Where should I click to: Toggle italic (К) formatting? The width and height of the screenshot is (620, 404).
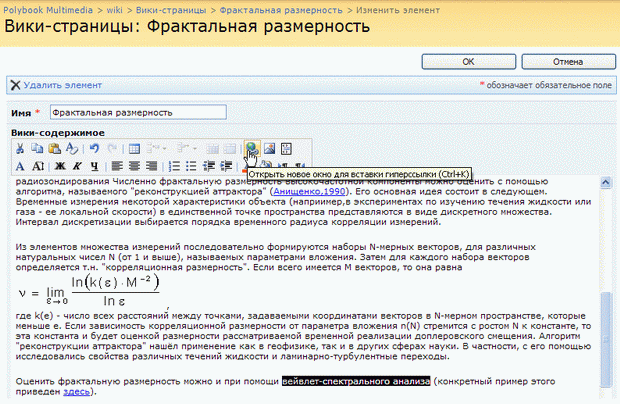pos(77,166)
